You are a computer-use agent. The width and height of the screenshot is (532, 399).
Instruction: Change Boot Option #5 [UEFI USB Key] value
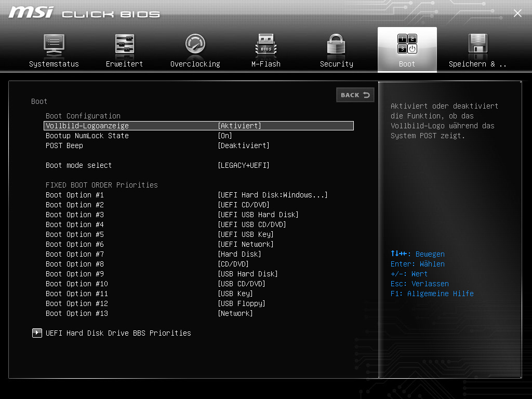coord(246,234)
